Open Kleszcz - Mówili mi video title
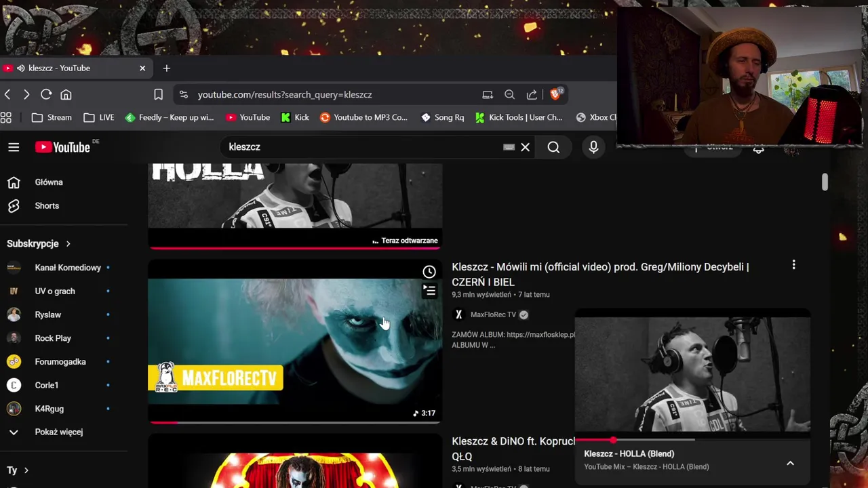868x488 pixels. (x=600, y=274)
